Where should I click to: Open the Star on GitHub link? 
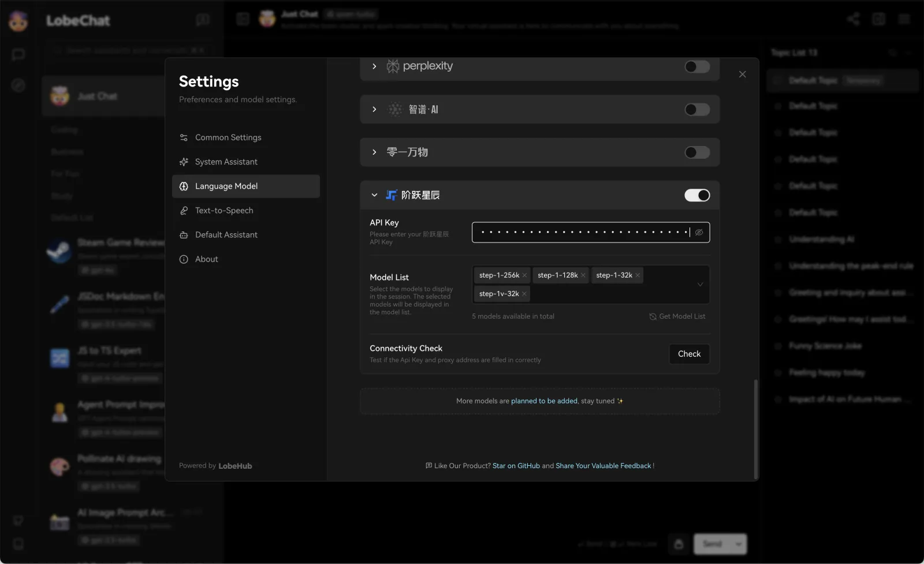(x=516, y=466)
